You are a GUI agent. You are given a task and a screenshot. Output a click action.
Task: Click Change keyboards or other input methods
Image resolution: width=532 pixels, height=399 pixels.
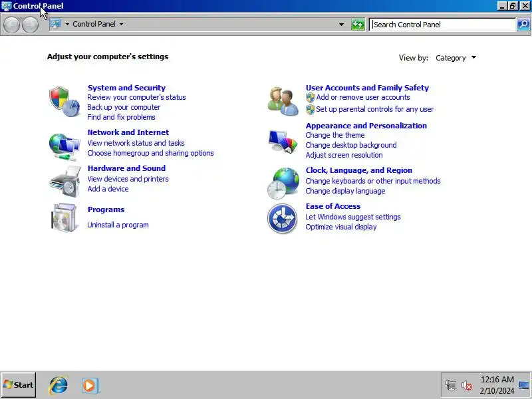[373, 181]
